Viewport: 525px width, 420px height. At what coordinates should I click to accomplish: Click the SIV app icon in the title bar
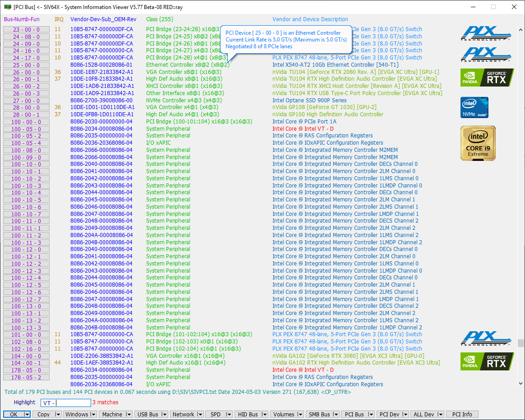pyautogui.click(x=7, y=7)
